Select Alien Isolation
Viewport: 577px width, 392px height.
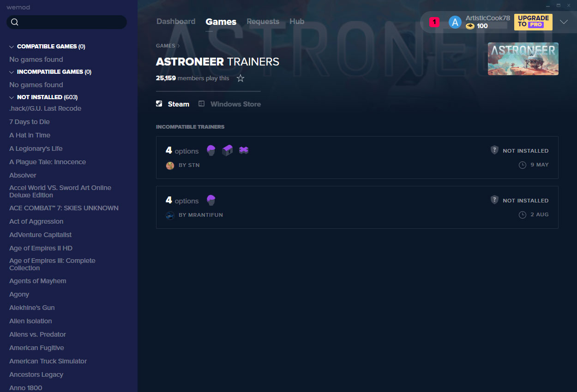[x=30, y=321]
